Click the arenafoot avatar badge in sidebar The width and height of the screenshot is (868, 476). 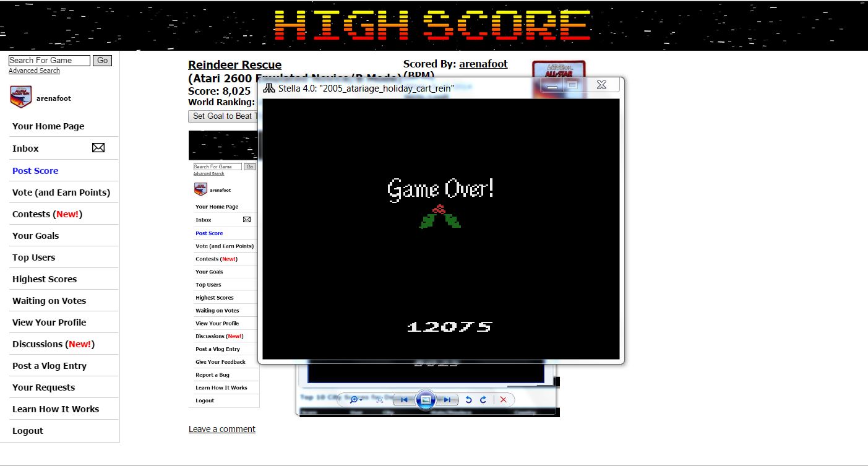20,98
